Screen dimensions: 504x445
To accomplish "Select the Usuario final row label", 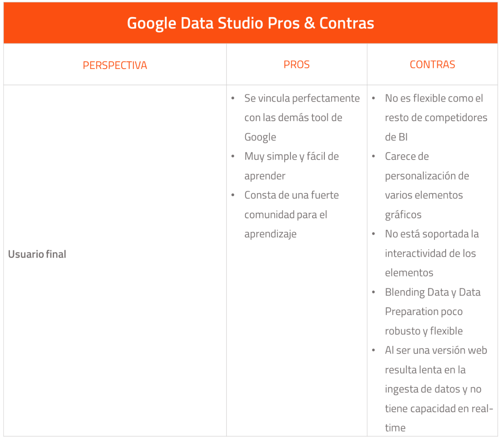I will (37, 254).
